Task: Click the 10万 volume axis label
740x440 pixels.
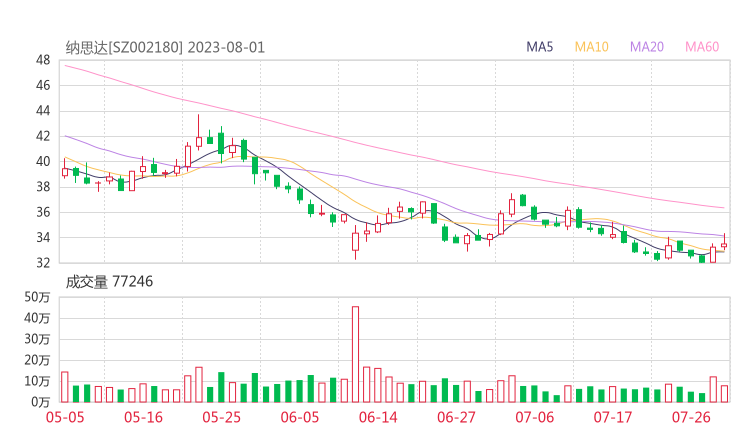Action: click(37, 381)
